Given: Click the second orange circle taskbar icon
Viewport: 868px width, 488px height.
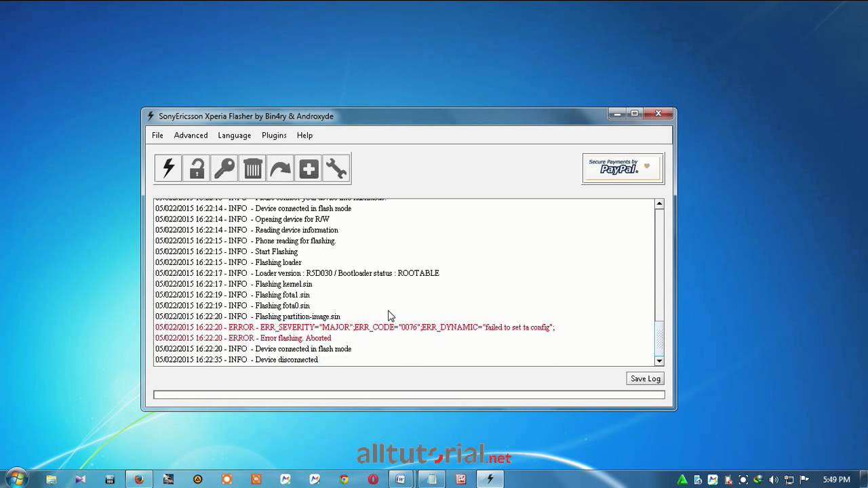Looking at the screenshot, I should tap(256, 479).
